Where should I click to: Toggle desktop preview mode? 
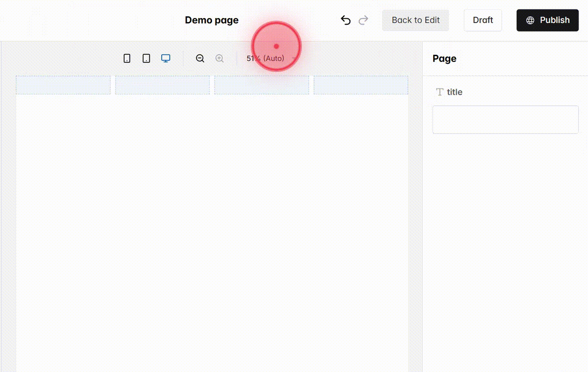pyautogui.click(x=165, y=58)
